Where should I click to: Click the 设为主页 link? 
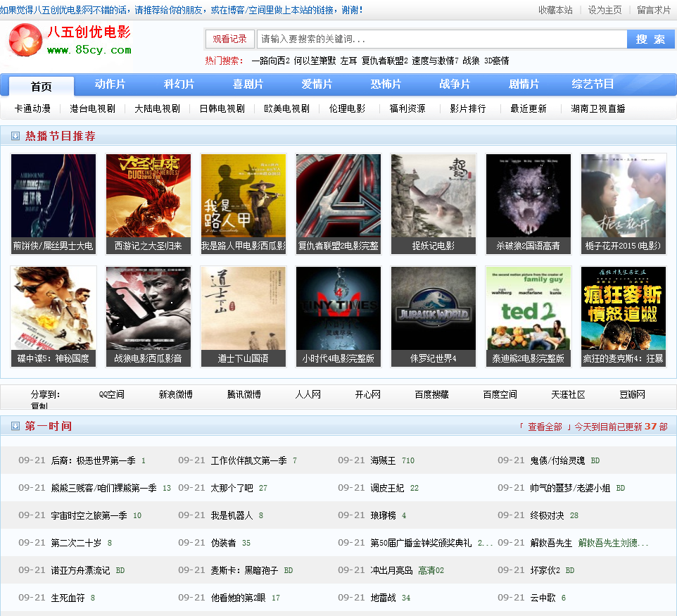pos(605,10)
